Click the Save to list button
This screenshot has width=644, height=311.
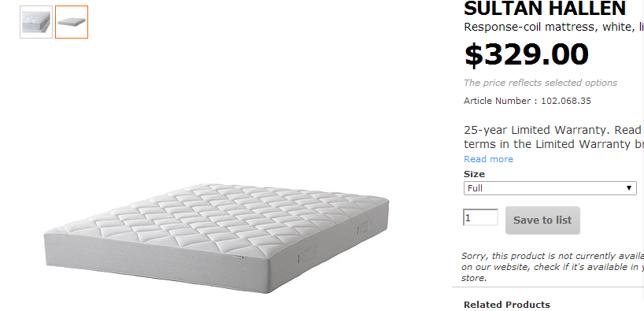[x=542, y=220]
